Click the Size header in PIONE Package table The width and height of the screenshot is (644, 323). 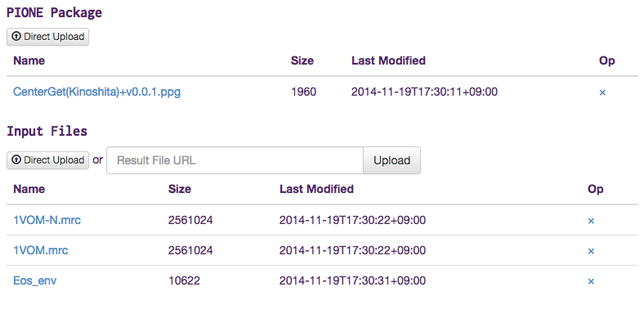[x=302, y=61]
